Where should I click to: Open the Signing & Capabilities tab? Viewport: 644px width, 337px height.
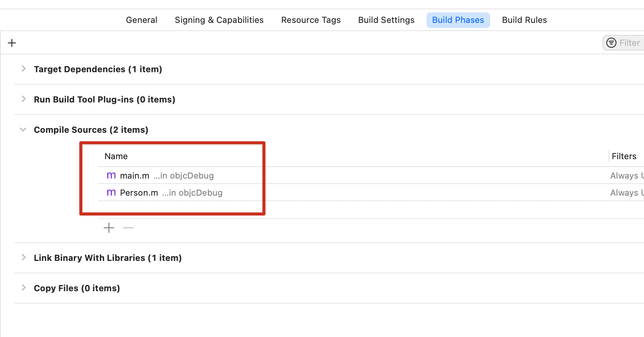click(x=219, y=20)
